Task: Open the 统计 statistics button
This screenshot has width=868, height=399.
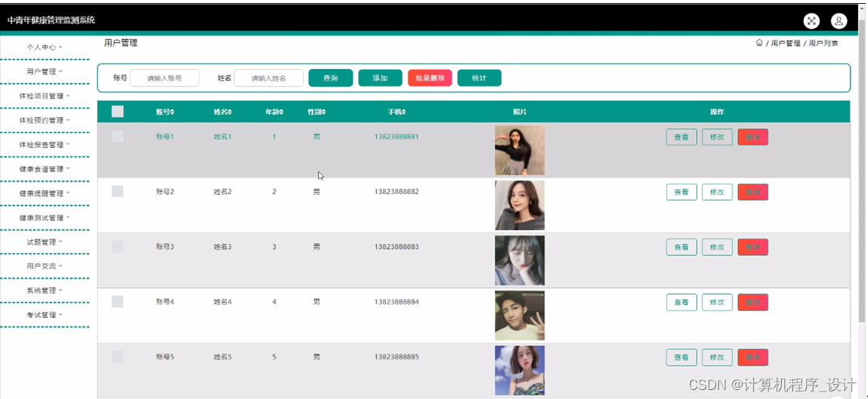Action: (x=479, y=78)
